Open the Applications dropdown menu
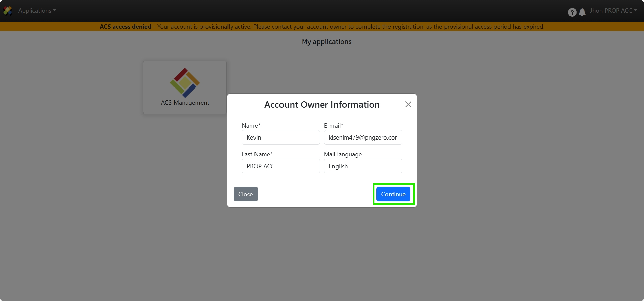 tap(37, 11)
